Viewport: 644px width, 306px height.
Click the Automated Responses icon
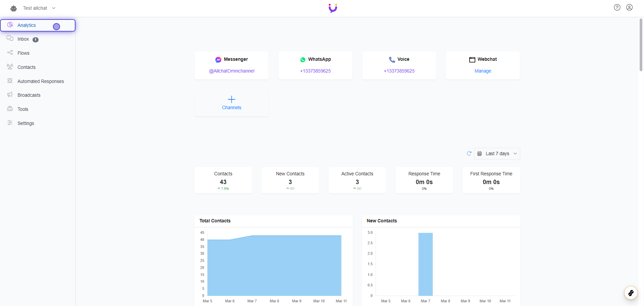tap(10, 81)
